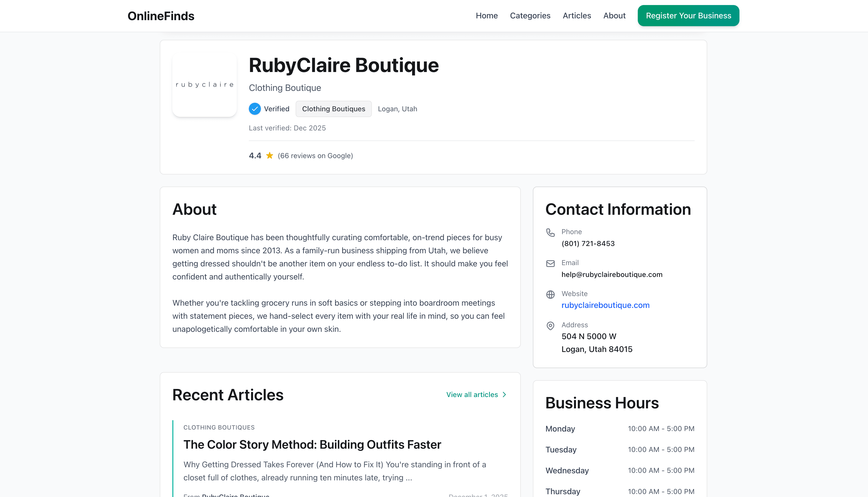This screenshot has height=497, width=868.
Task: Open the Home navigation item
Action: tap(487, 15)
